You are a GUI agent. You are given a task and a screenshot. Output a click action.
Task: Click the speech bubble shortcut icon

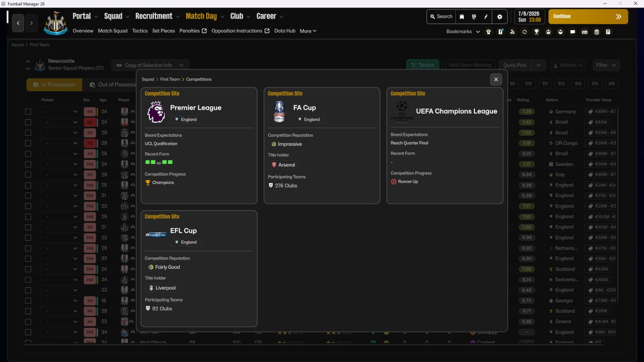[573, 32]
